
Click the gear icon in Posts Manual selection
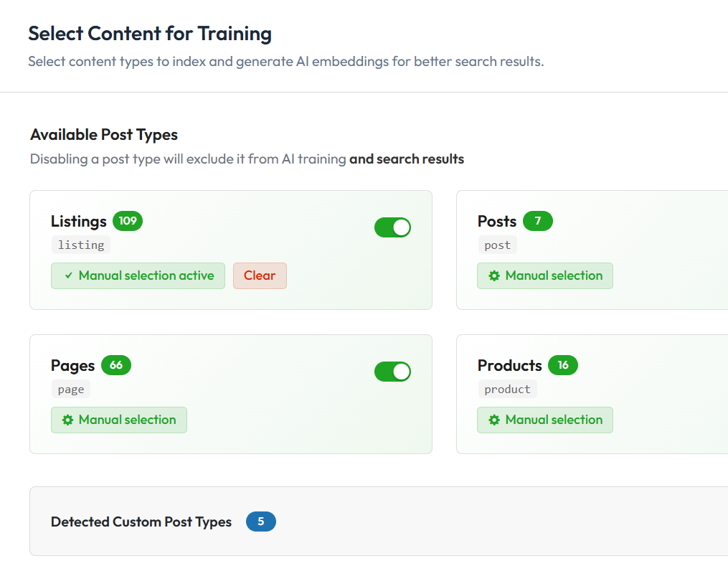click(x=494, y=276)
